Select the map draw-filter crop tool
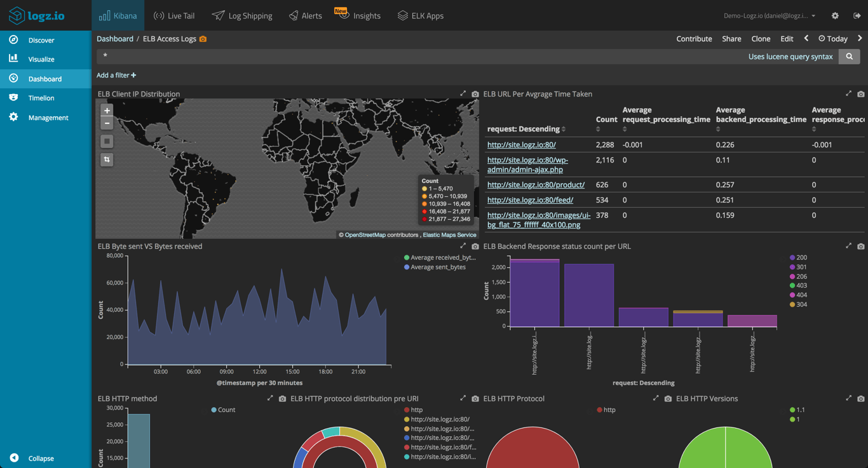The width and height of the screenshot is (868, 468). (x=106, y=159)
